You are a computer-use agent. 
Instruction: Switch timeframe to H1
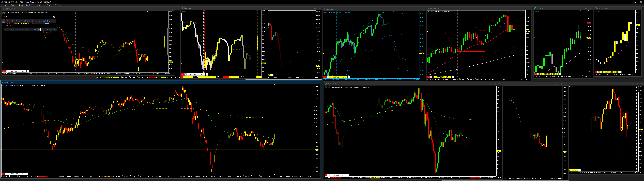click(x=23, y=29)
